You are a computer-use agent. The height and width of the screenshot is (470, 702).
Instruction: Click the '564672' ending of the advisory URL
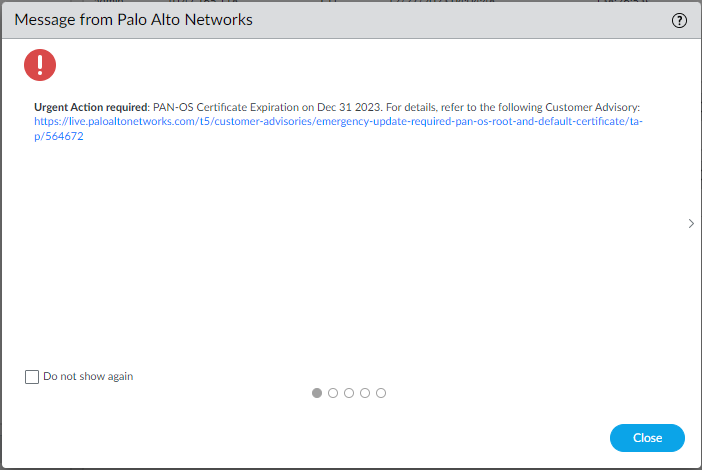(x=64, y=137)
